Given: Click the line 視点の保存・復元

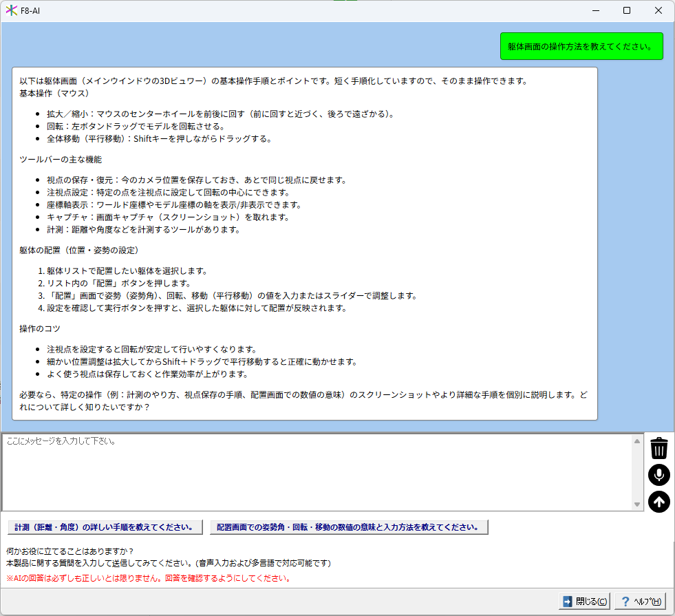Looking at the screenshot, I should click(x=197, y=180).
